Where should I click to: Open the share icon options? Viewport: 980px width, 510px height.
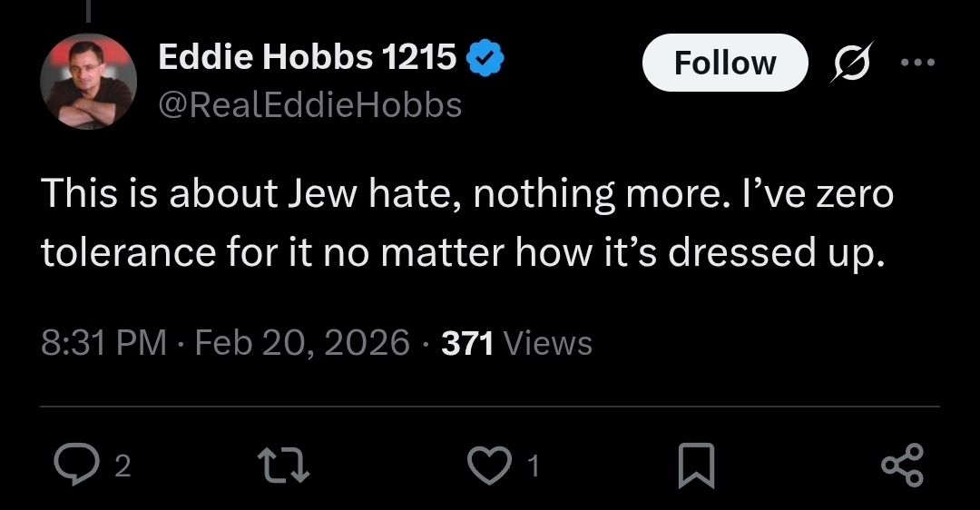point(902,466)
